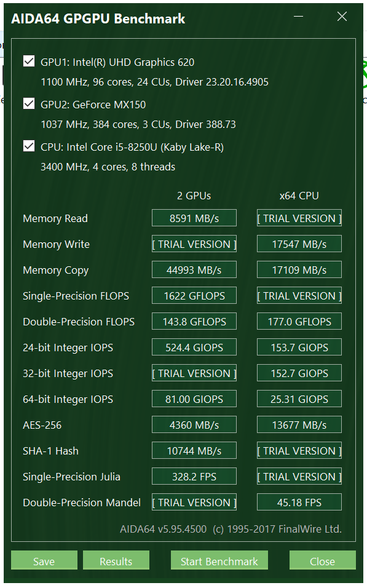This screenshot has height=588, width=367.
Task: Close window using the X icon
Action: (x=342, y=16)
